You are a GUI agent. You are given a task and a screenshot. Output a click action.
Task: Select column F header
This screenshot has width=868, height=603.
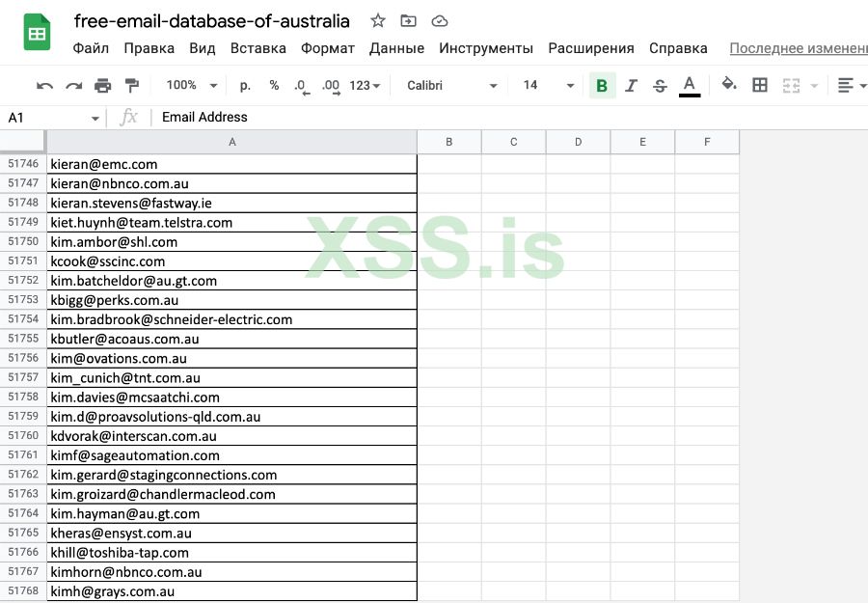(x=707, y=142)
